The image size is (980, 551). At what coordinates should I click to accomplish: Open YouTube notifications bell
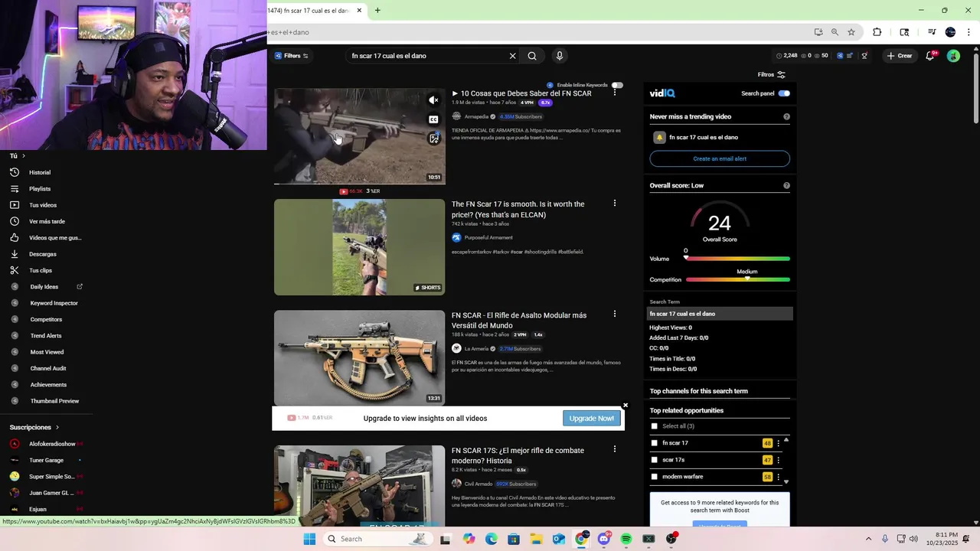coord(930,56)
